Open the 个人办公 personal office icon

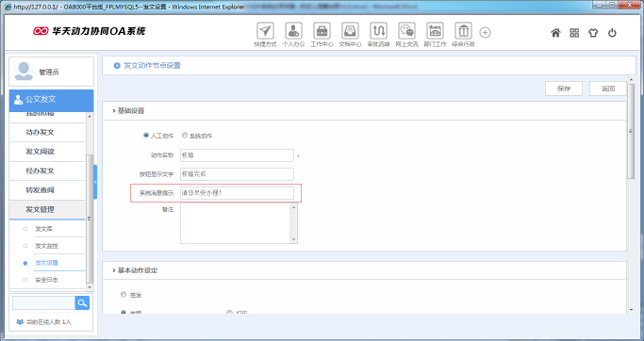coord(293,31)
